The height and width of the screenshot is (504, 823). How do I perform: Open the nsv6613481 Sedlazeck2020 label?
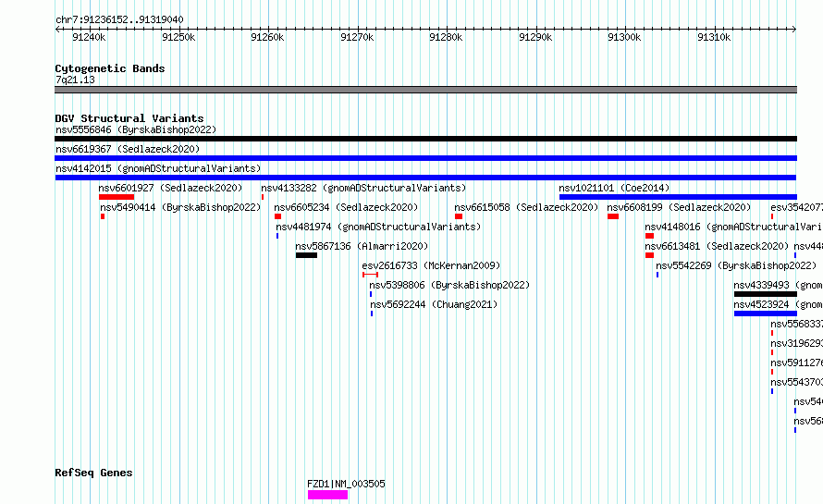tap(717, 246)
